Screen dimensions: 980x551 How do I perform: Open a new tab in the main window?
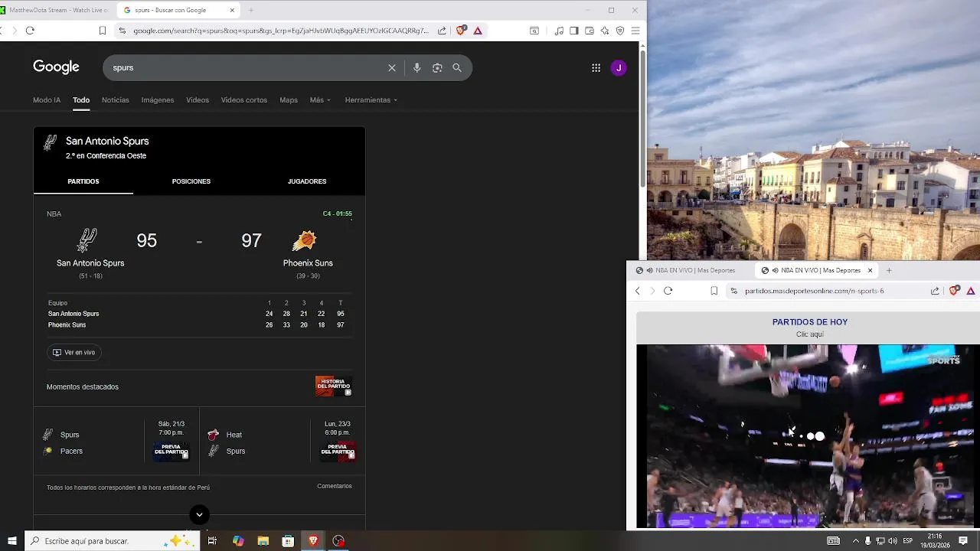tap(250, 10)
